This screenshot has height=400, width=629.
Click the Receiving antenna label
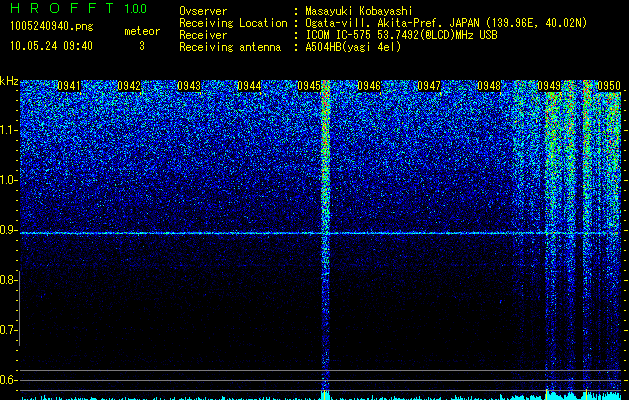click(x=230, y=47)
